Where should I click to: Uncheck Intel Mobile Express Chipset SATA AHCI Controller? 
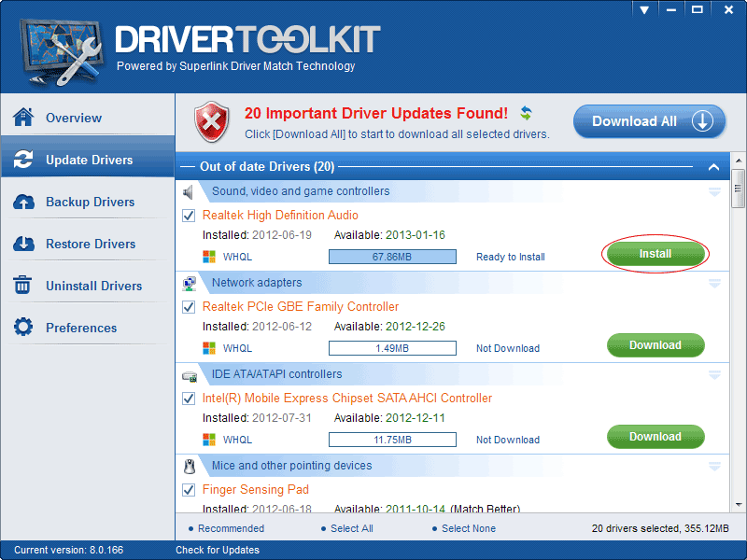point(189,399)
